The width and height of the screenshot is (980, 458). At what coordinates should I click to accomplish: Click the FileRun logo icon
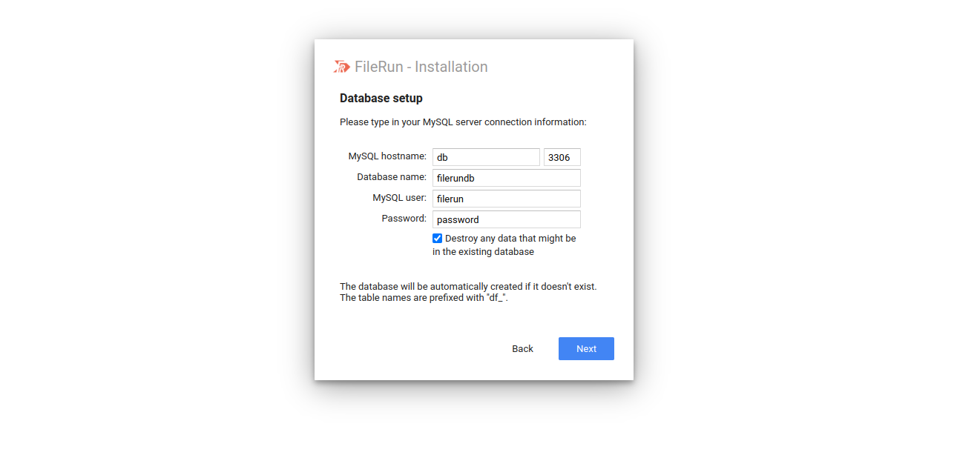tap(341, 67)
